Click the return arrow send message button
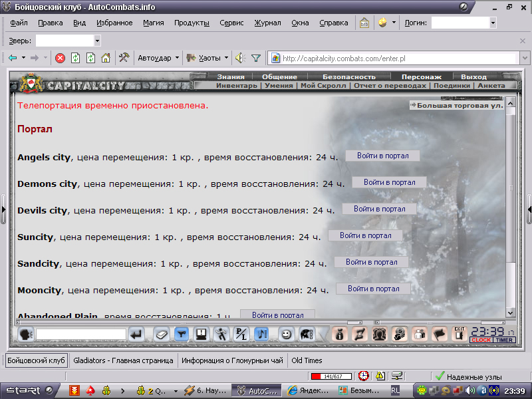 [x=136, y=334]
